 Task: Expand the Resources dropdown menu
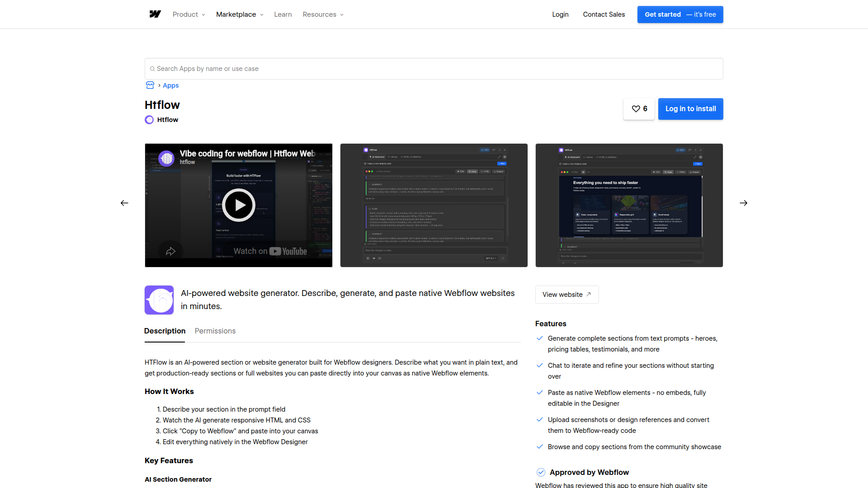(323, 14)
